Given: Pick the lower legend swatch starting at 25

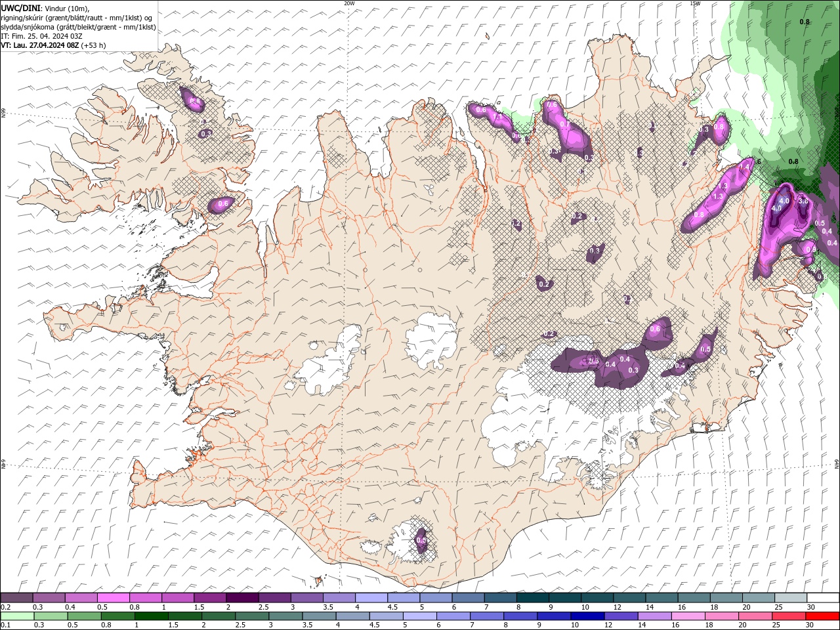Looking at the screenshot, I should tap(788, 616).
